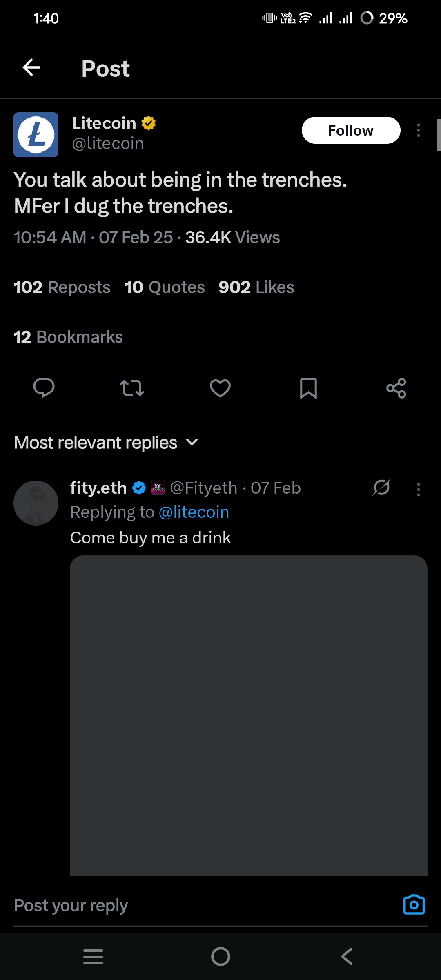Bookmark this Litecoin post
The image size is (441, 980).
click(308, 388)
